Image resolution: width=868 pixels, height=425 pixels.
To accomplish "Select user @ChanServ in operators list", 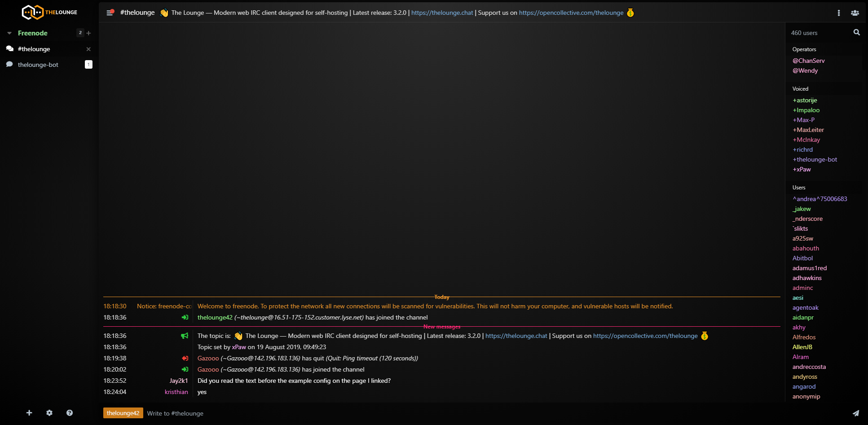I will [x=808, y=61].
